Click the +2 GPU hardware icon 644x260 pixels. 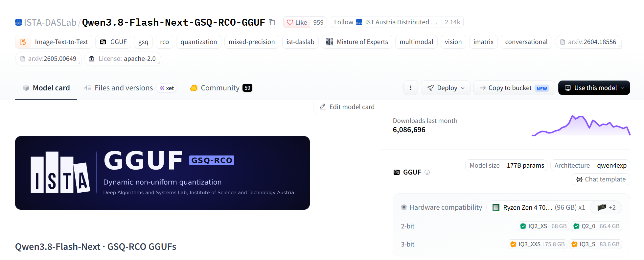click(x=606, y=207)
